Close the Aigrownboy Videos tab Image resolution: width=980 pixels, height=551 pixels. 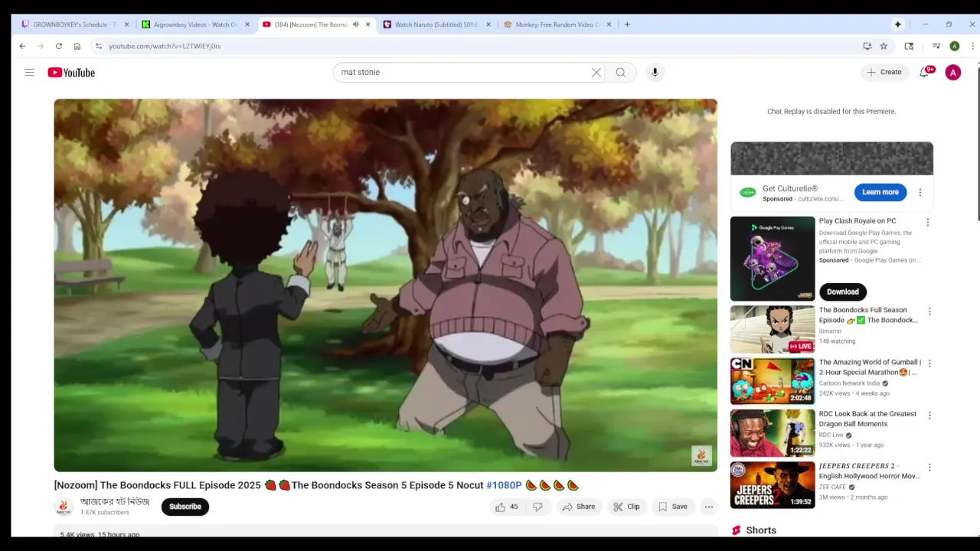247,24
